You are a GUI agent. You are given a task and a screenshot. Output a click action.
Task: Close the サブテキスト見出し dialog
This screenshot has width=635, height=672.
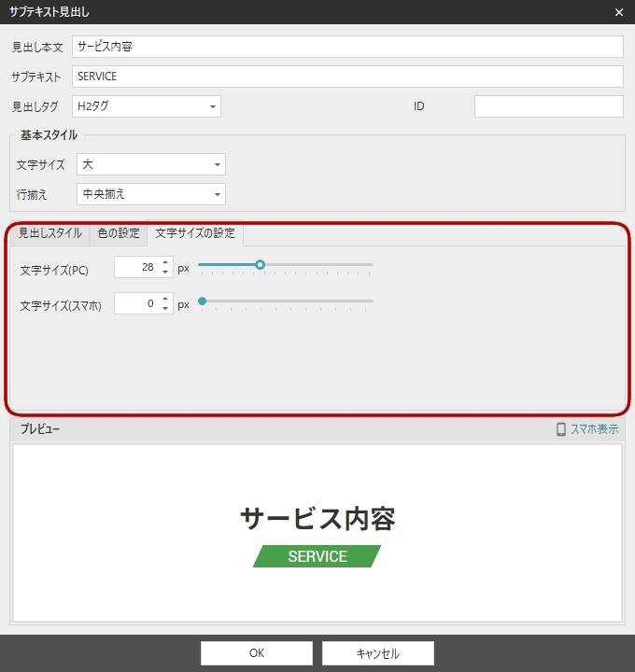tap(618, 12)
